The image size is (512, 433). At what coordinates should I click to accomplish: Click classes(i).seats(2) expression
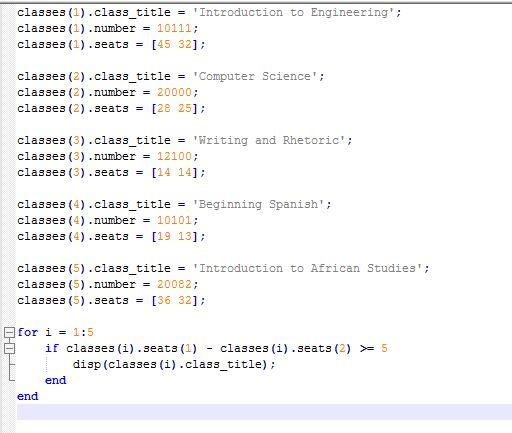286,348
